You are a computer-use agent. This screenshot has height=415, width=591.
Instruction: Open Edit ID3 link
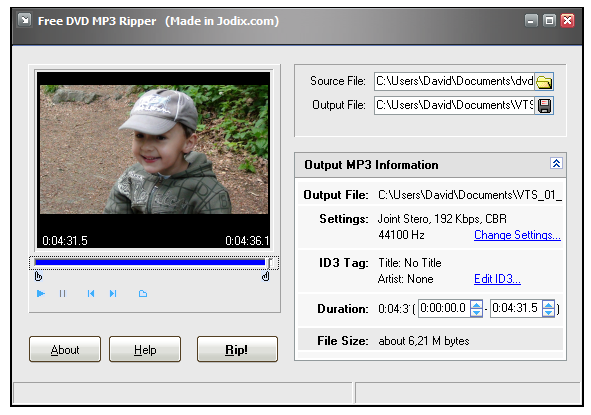tap(497, 279)
